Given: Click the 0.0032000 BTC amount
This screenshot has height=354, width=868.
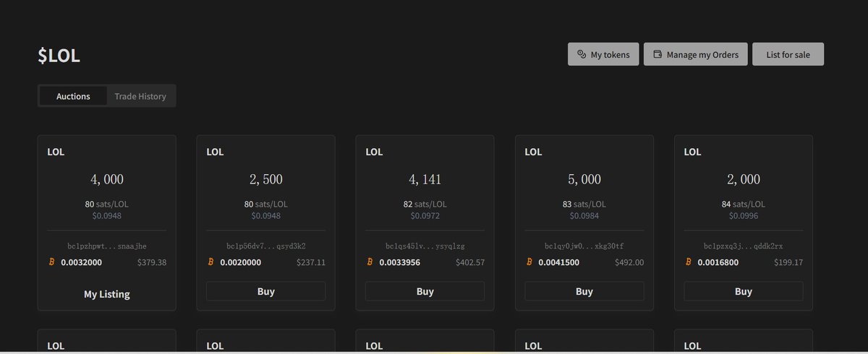Looking at the screenshot, I should pos(82,262).
